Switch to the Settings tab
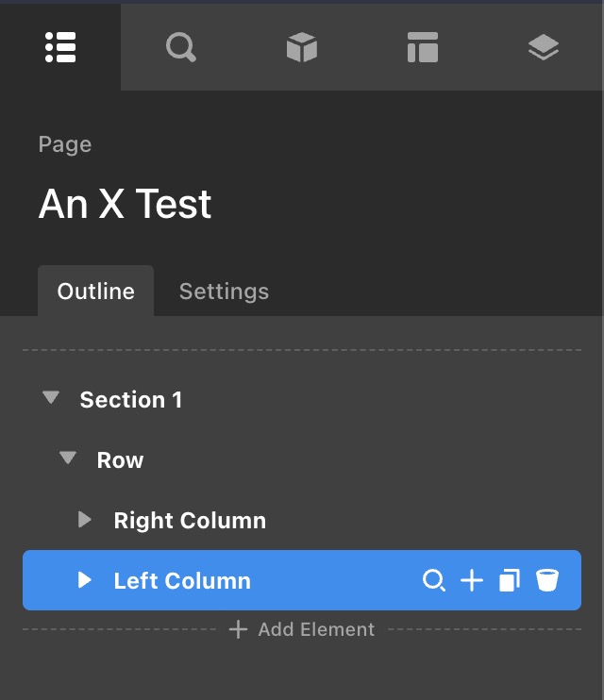 coord(224,292)
